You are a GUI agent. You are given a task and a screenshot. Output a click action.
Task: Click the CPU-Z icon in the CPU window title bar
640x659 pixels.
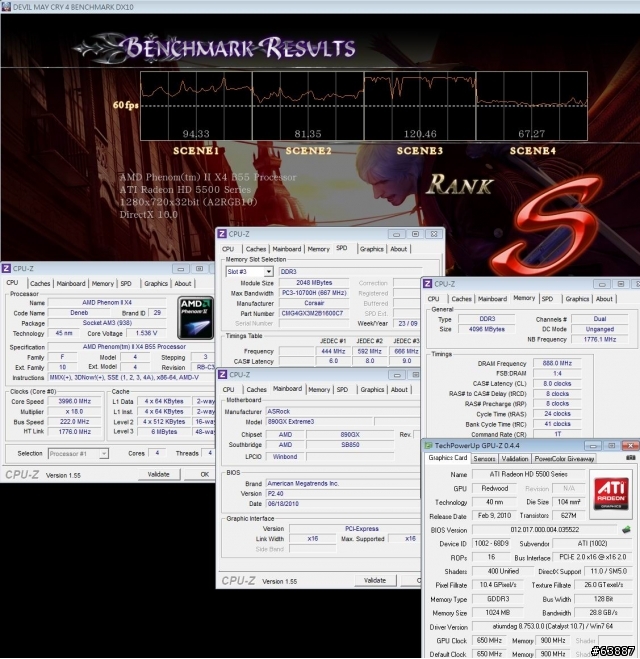(x=6, y=268)
